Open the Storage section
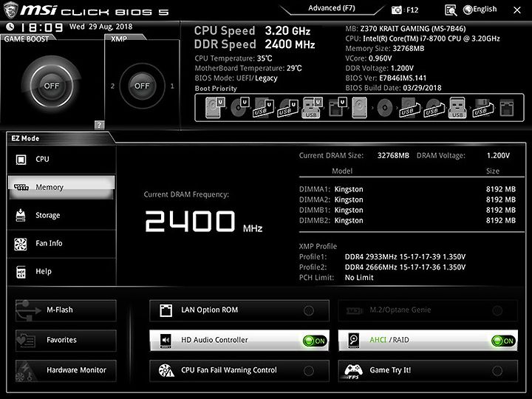This screenshot has height=399, width=532. click(x=61, y=215)
